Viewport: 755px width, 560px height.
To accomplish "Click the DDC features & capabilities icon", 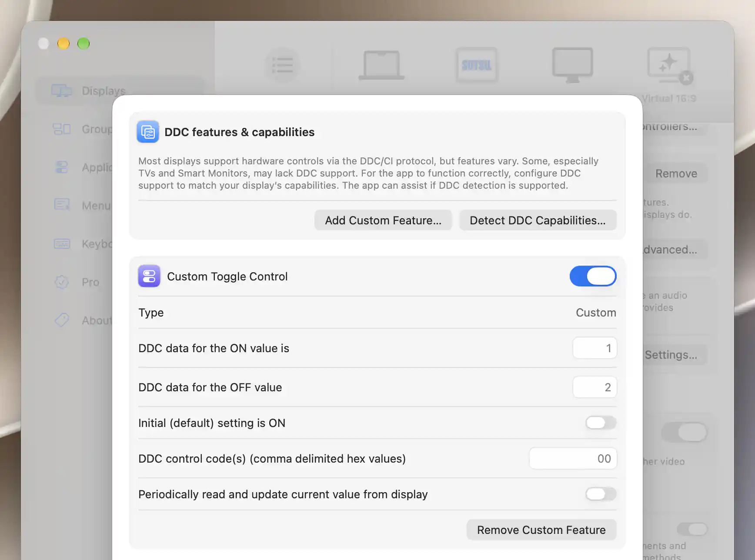I will point(148,132).
